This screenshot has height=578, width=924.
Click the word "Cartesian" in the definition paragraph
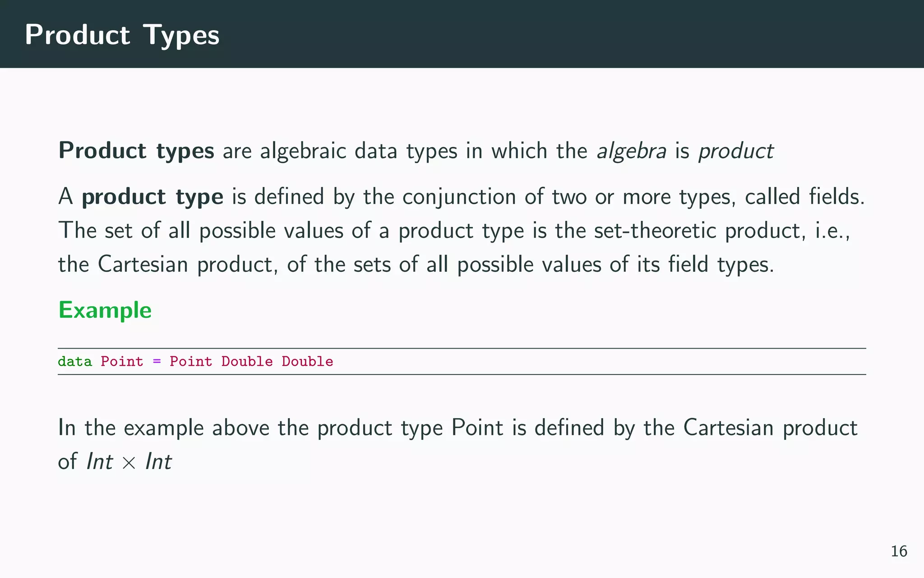coord(143,264)
